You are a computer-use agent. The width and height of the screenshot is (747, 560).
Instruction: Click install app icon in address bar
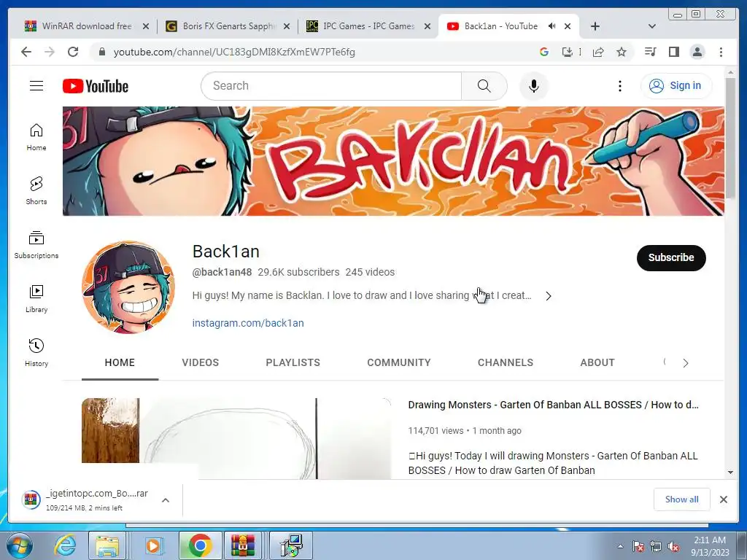coord(567,52)
